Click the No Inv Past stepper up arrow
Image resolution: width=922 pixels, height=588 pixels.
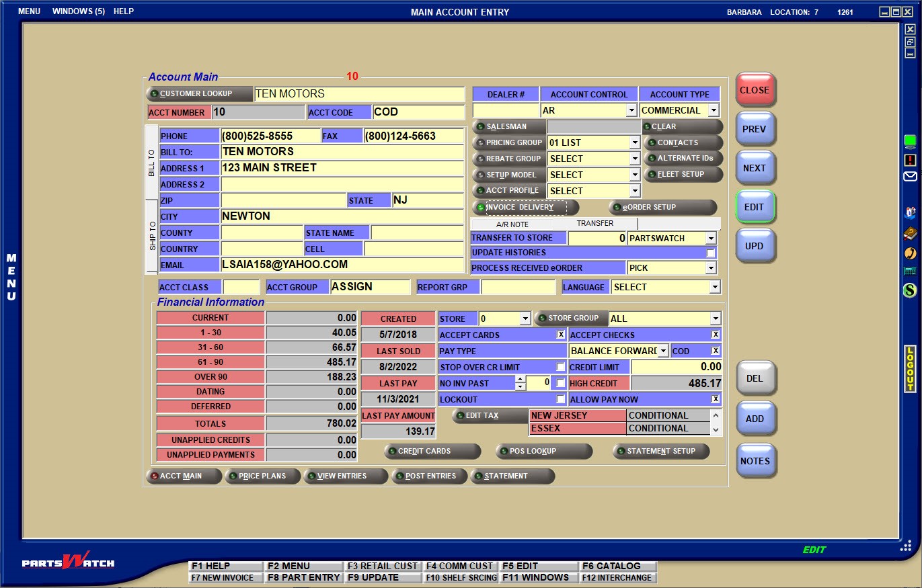tap(519, 379)
